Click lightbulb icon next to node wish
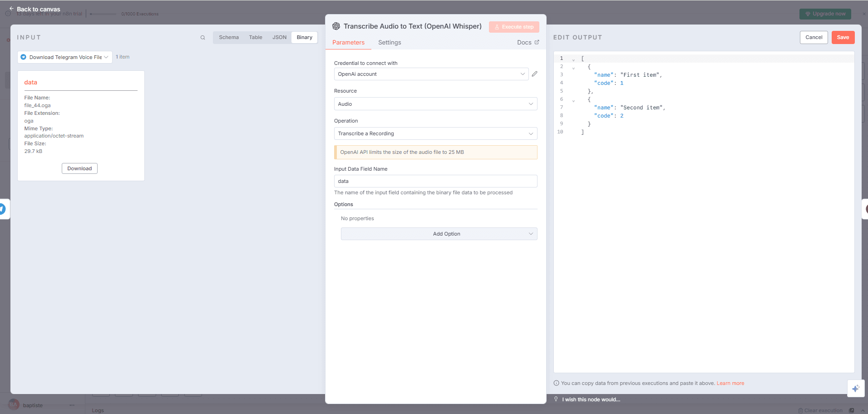 [x=556, y=399]
